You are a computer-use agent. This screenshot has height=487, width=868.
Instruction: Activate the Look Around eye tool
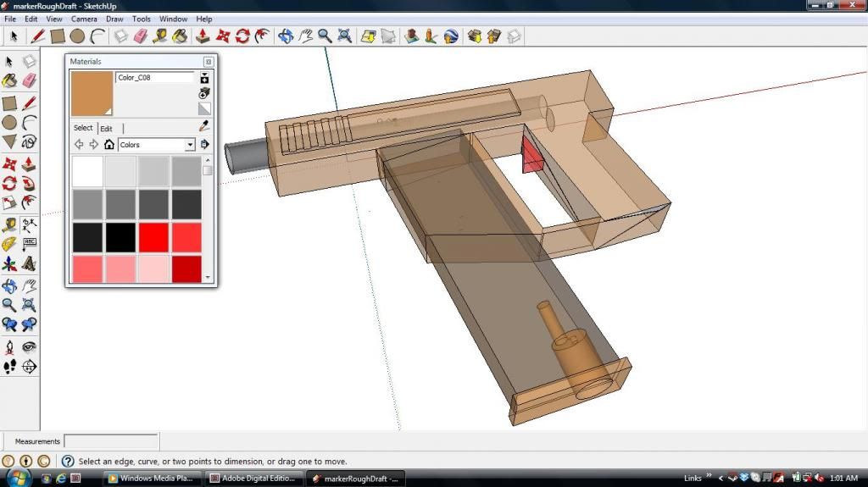[x=29, y=347]
